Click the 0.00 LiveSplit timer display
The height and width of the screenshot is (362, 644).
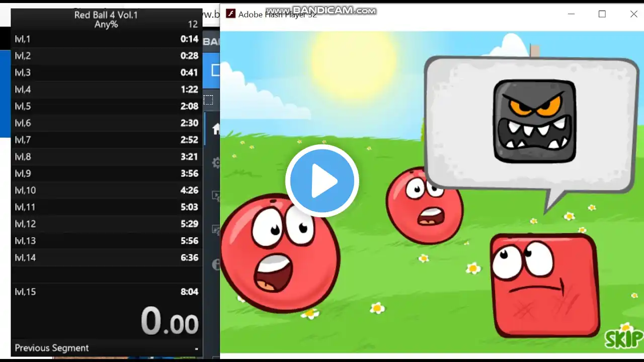pos(170,321)
